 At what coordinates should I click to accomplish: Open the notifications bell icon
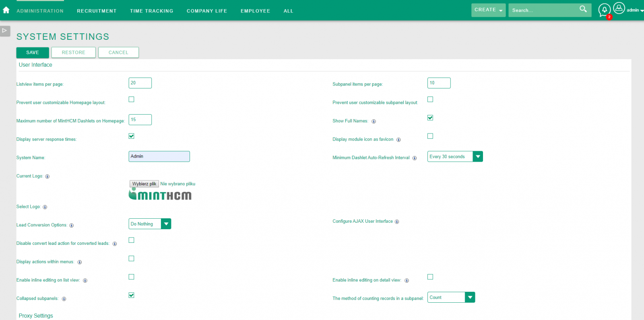(604, 10)
